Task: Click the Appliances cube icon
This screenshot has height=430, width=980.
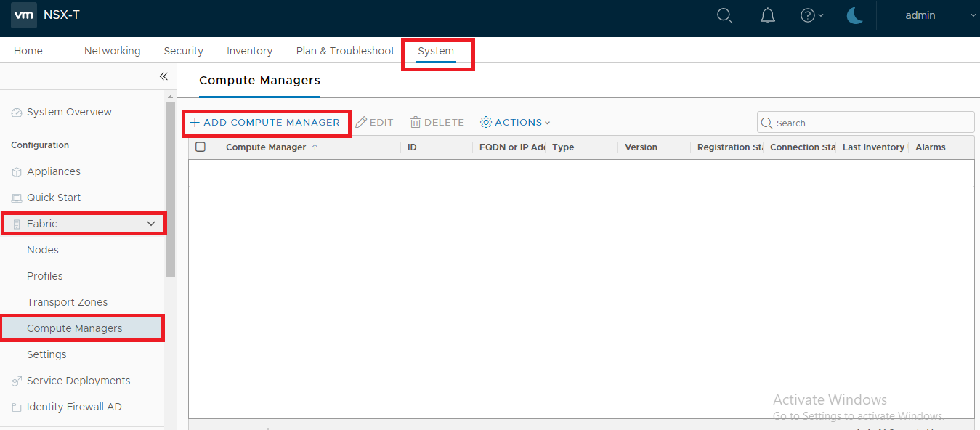Action: click(17, 172)
